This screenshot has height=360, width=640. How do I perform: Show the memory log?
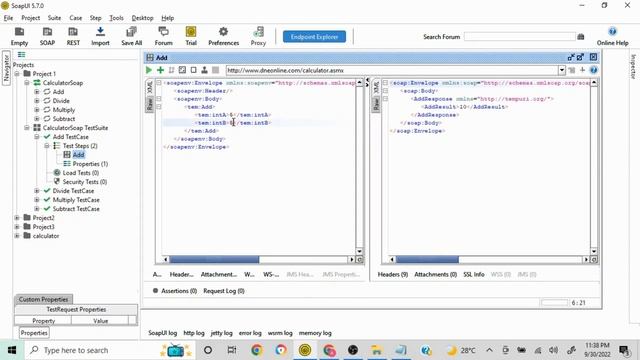pyautogui.click(x=315, y=333)
